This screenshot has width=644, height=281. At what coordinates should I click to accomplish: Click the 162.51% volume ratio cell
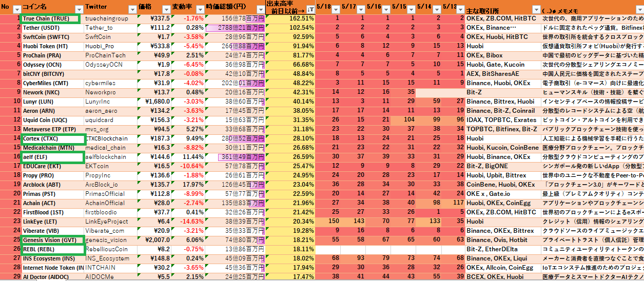point(290,18)
